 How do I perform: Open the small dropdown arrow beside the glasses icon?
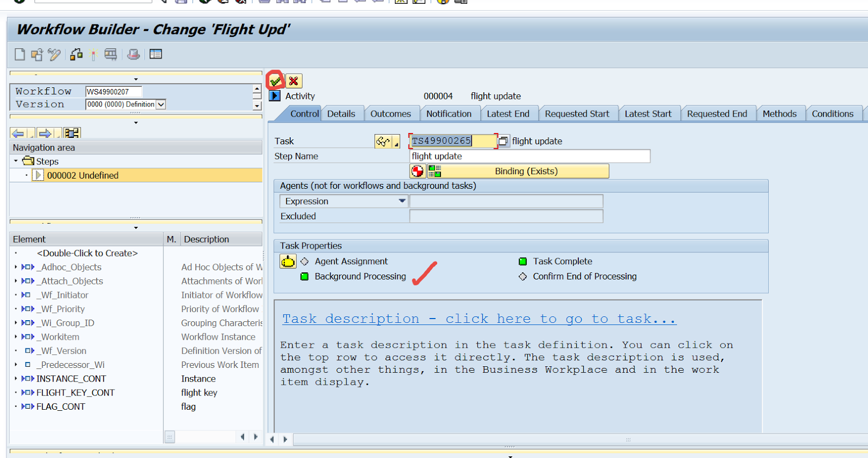tap(397, 142)
